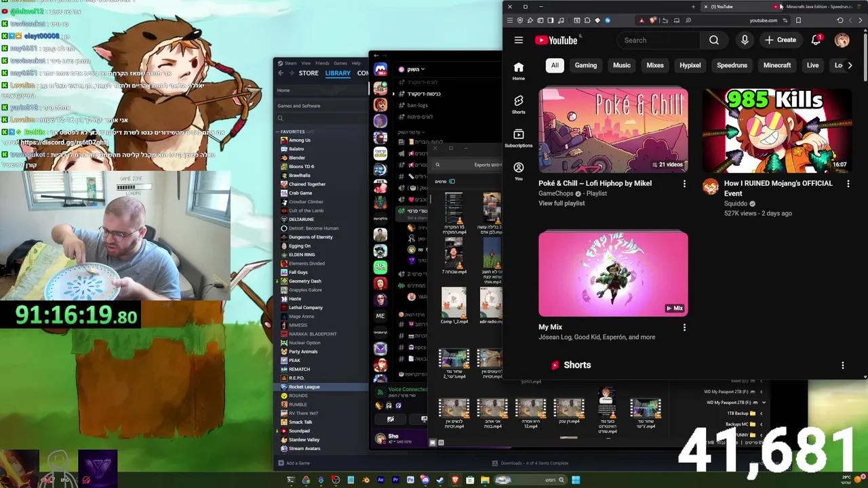Select the Mixes filter chip
868x488 pixels.
point(655,65)
